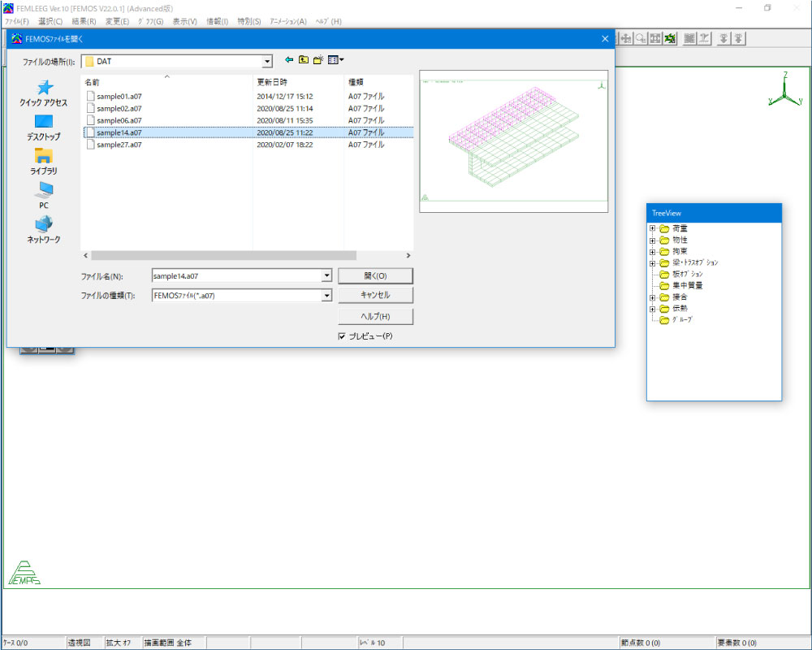Close the FEMOSファイルを開く dialog
The height and width of the screenshot is (650, 812).
coord(605,39)
